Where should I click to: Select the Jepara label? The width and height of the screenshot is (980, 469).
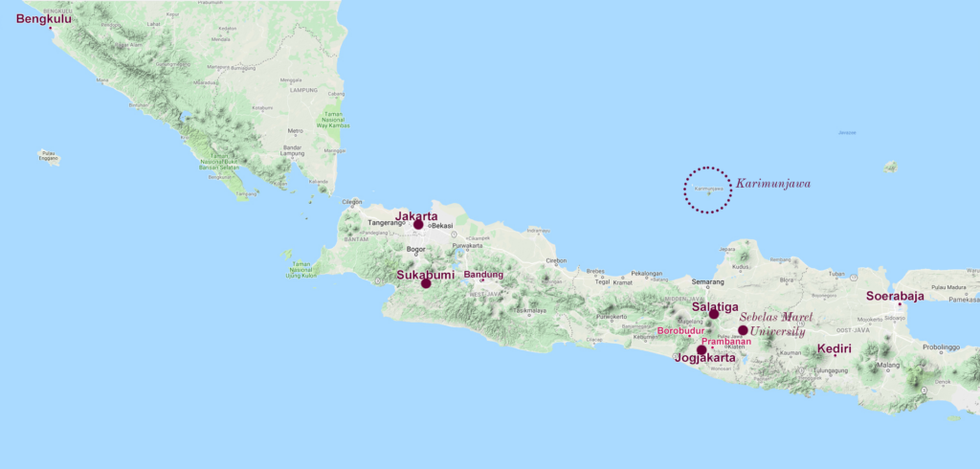(x=728, y=249)
